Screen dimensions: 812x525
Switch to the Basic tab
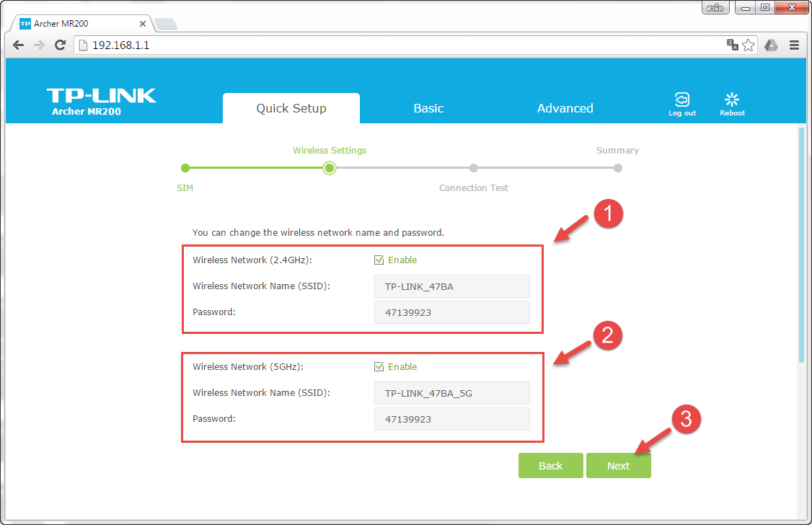(428, 108)
